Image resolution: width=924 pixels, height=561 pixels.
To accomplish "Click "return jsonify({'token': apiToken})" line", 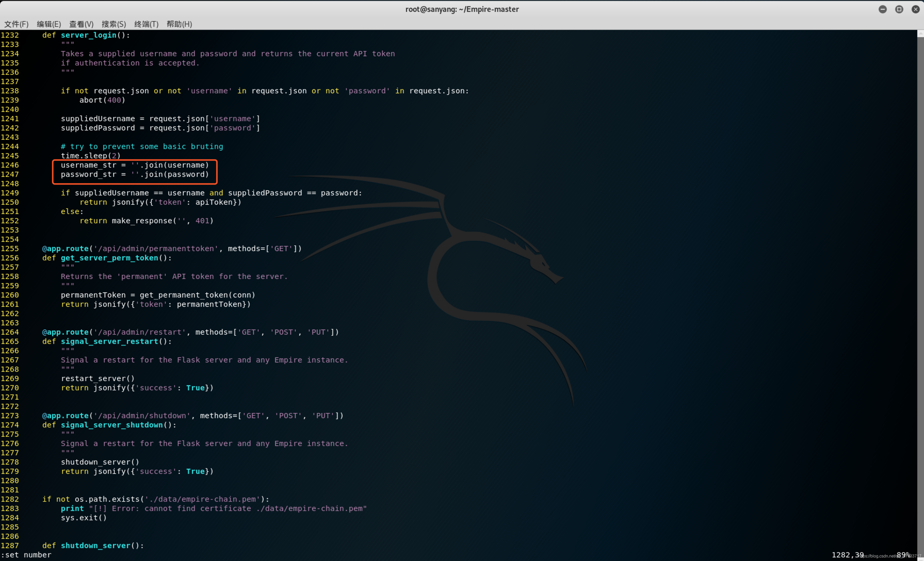I will tap(160, 202).
